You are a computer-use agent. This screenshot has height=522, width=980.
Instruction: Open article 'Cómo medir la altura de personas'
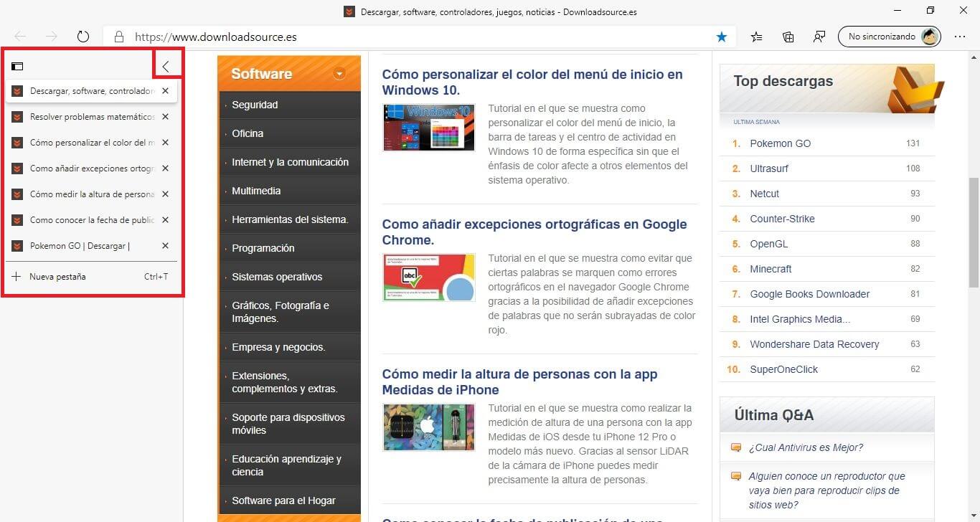pos(519,381)
